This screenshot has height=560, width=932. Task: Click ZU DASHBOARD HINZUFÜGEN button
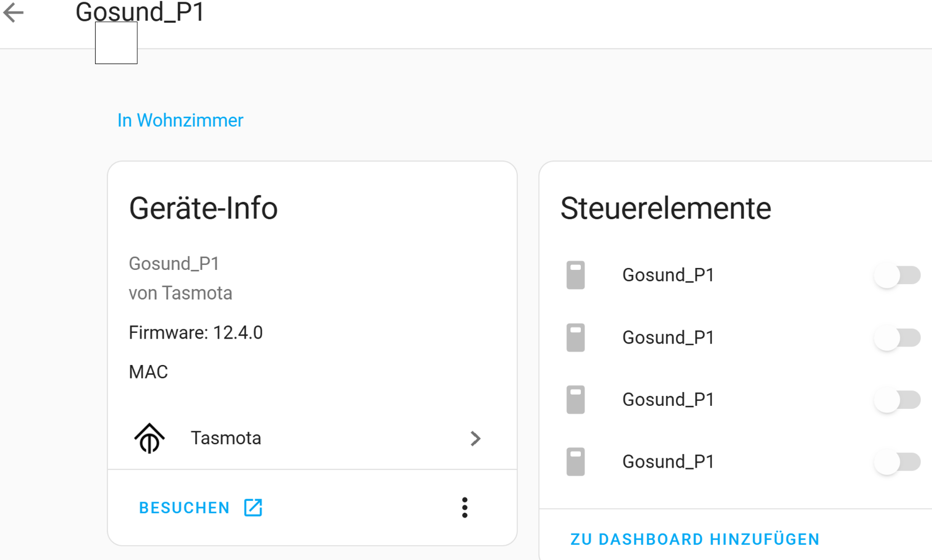(x=695, y=539)
